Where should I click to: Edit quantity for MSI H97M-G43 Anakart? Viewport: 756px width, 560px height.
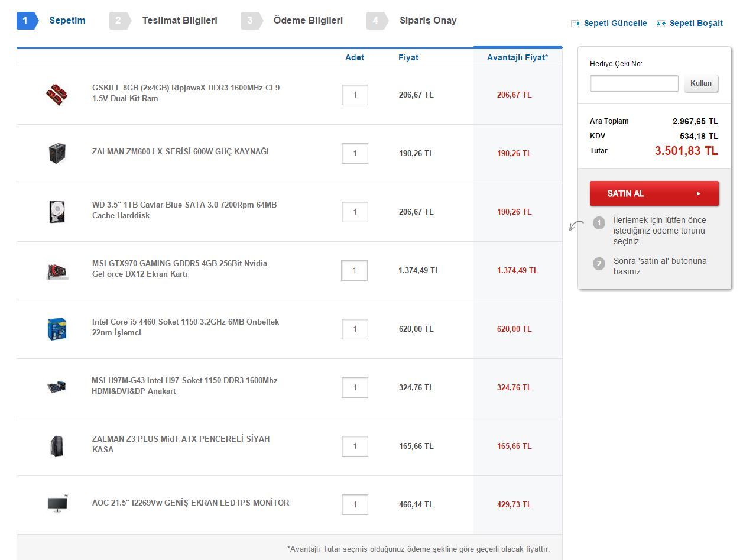355,387
